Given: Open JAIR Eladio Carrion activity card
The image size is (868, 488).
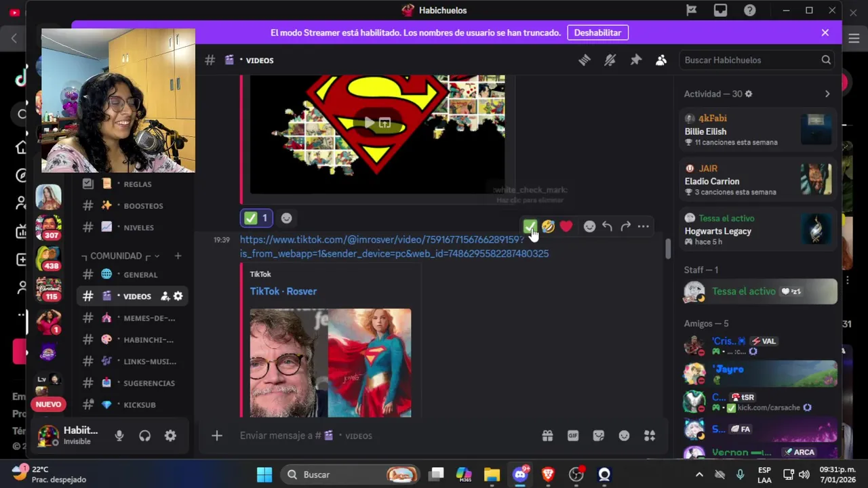Looking at the screenshot, I should pyautogui.click(x=758, y=180).
